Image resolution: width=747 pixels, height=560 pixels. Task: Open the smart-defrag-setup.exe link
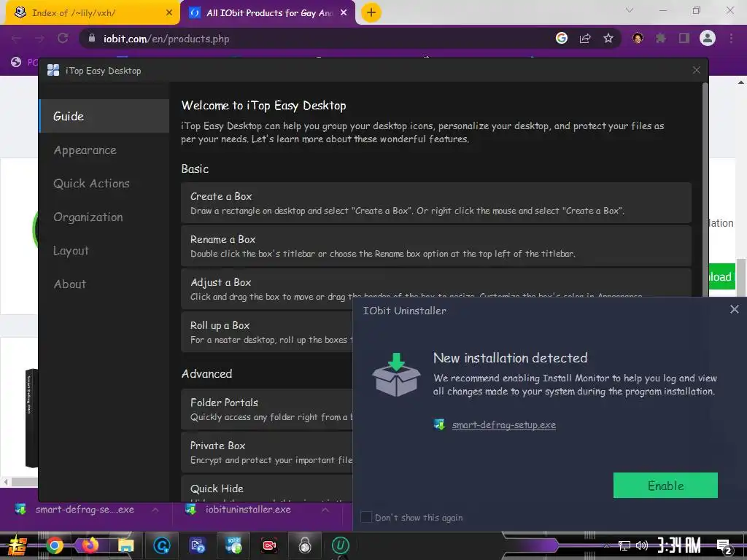coord(503,425)
